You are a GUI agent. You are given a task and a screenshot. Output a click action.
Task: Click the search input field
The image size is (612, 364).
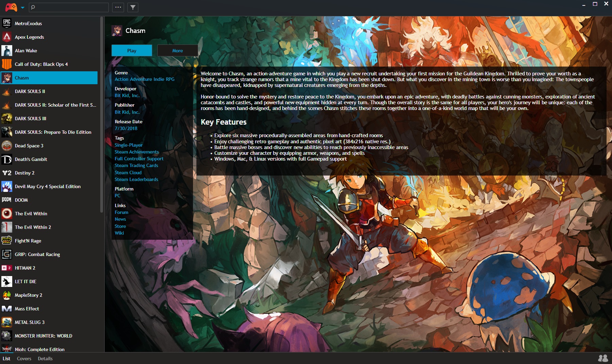tap(69, 7)
